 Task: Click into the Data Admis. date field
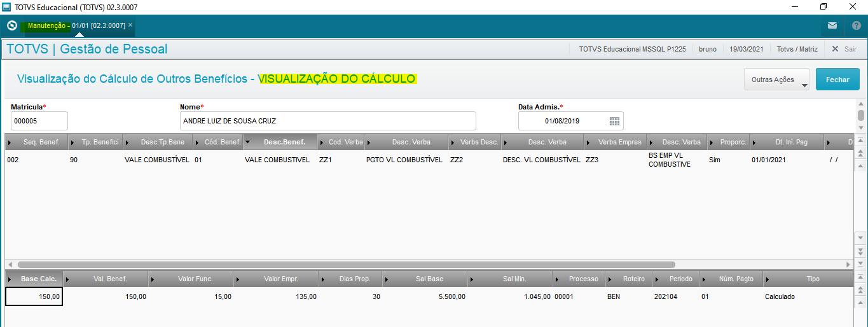(563, 121)
